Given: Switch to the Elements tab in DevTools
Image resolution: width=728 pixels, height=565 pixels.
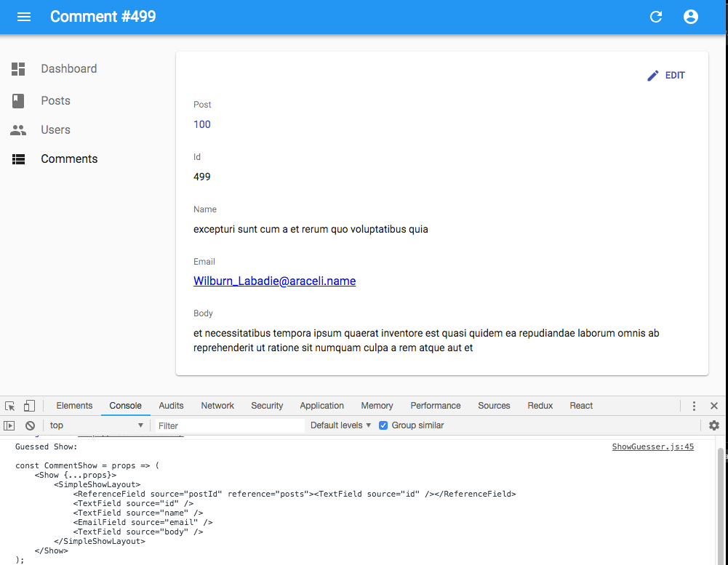Looking at the screenshot, I should point(74,406).
